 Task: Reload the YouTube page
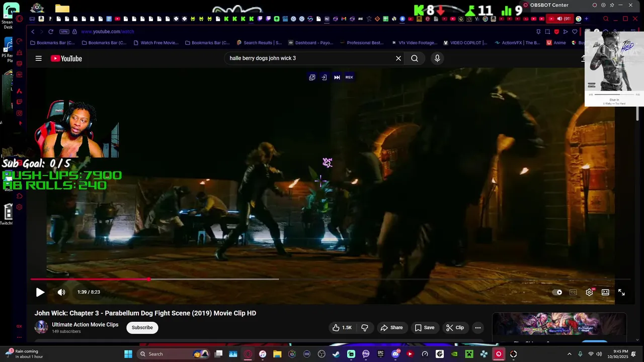tap(51, 32)
